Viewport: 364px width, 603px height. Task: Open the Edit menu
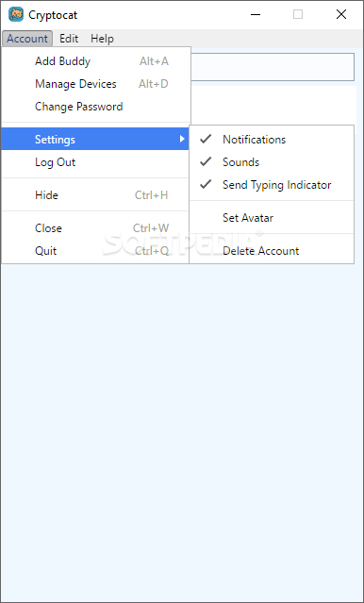point(69,39)
